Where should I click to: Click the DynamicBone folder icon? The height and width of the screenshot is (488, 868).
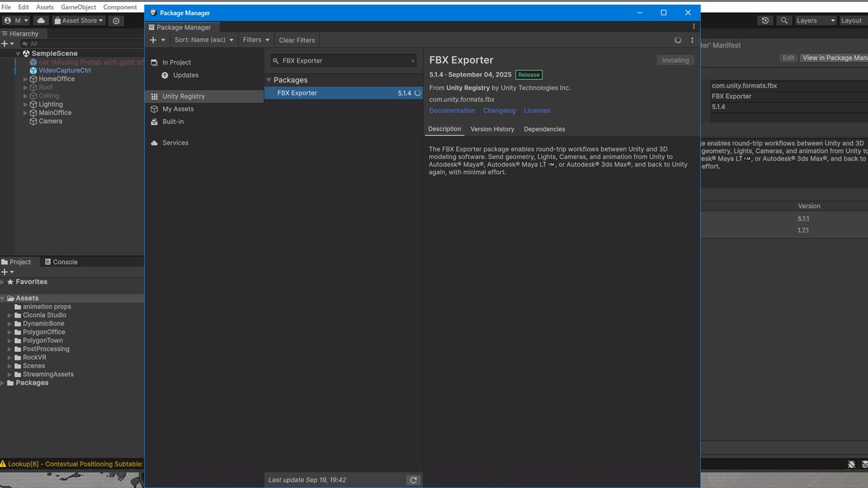[x=18, y=324]
